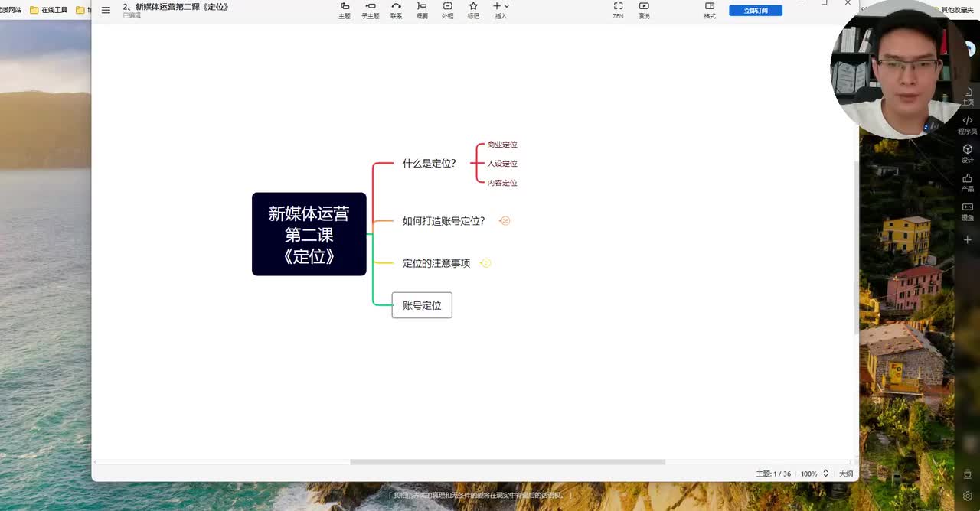
Task: Click the 立即订阅 subscribe button
Action: coord(756,11)
